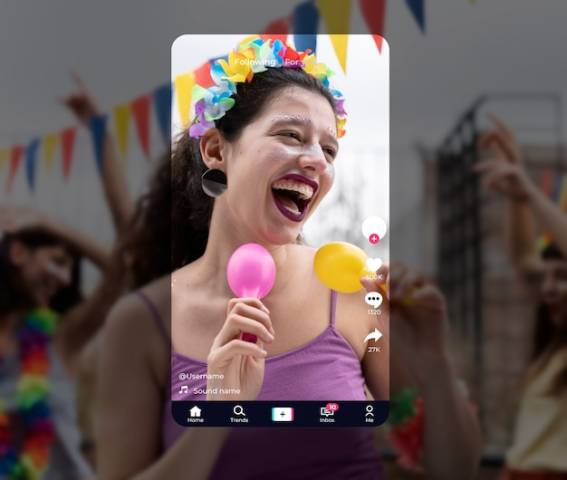Open the @Username profile link
Image resolution: width=567 pixels, height=480 pixels.
(x=201, y=376)
